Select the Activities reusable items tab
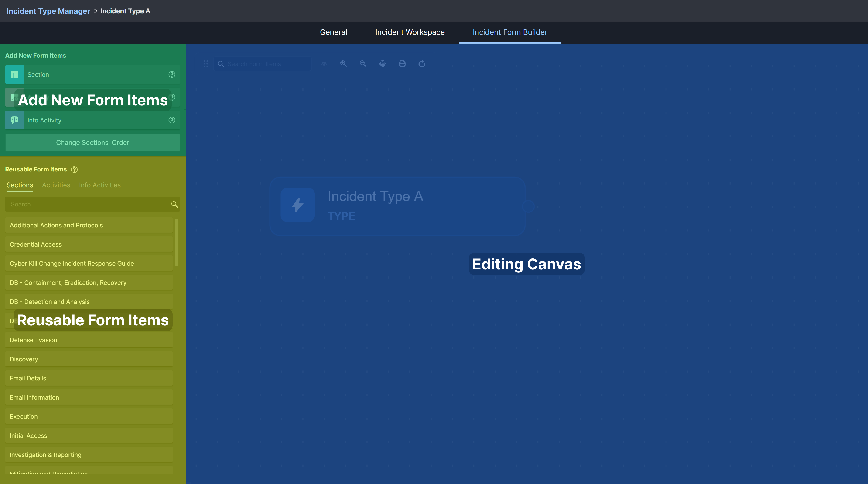 tap(56, 185)
